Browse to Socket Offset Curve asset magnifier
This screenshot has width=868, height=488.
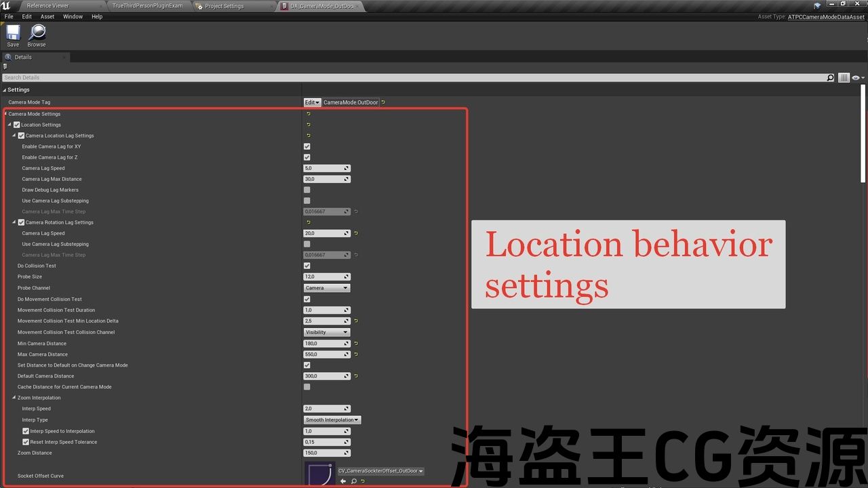(353, 481)
